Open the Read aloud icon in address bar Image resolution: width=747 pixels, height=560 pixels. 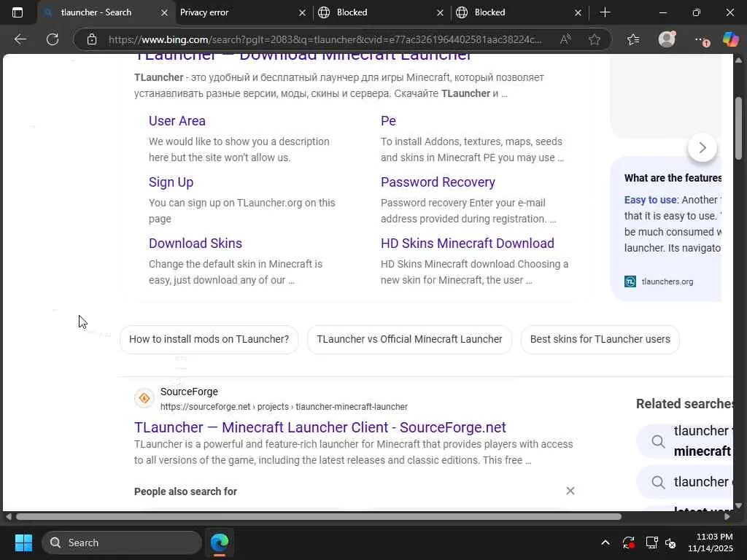(565, 39)
